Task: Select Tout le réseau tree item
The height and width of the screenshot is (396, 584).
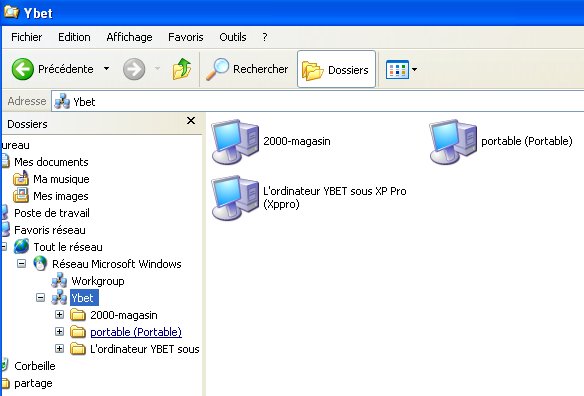Action: pos(68,247)
